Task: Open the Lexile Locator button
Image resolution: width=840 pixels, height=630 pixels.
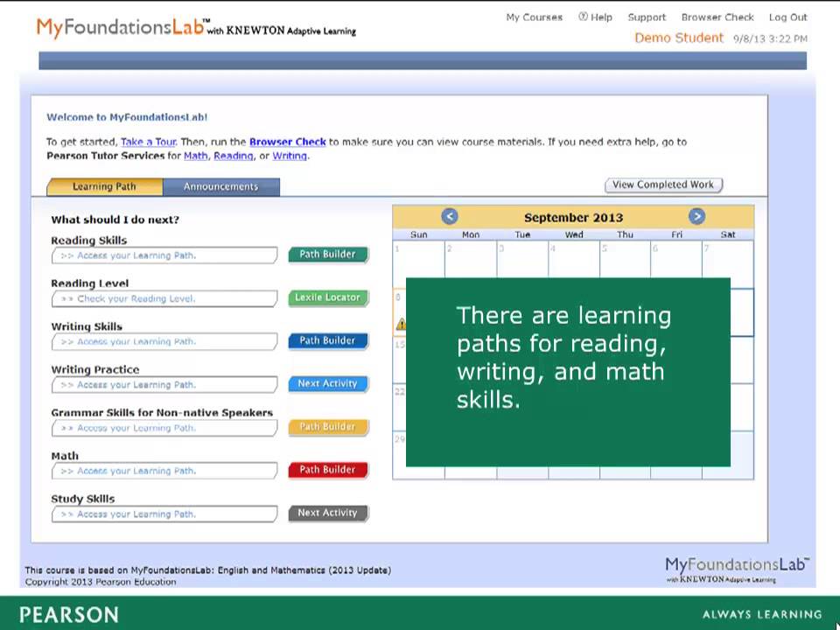Action: click(x=328, y=297)
